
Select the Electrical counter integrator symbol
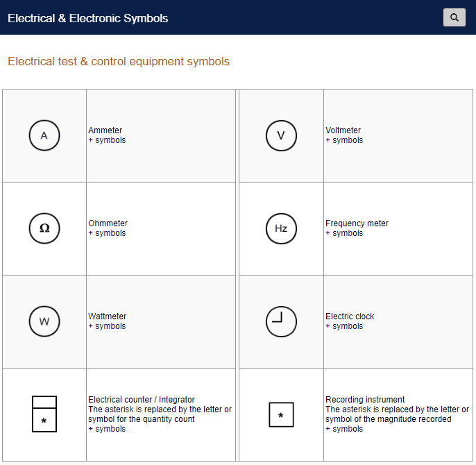tap(44, 414)
